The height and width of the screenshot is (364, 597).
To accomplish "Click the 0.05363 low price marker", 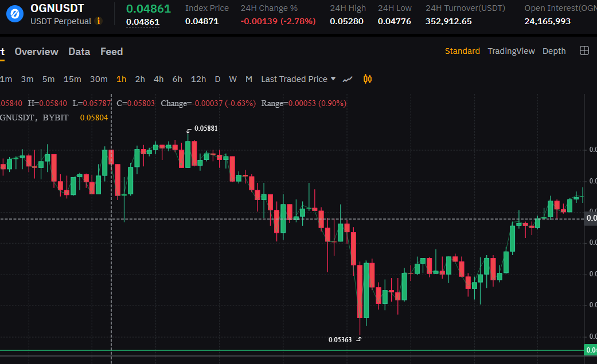I will click(340, 339).
